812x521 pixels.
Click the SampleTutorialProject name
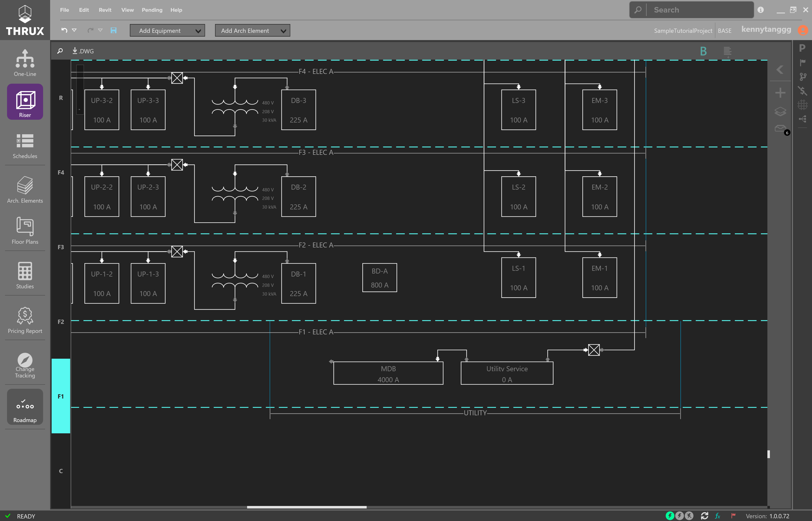[683, 31]
